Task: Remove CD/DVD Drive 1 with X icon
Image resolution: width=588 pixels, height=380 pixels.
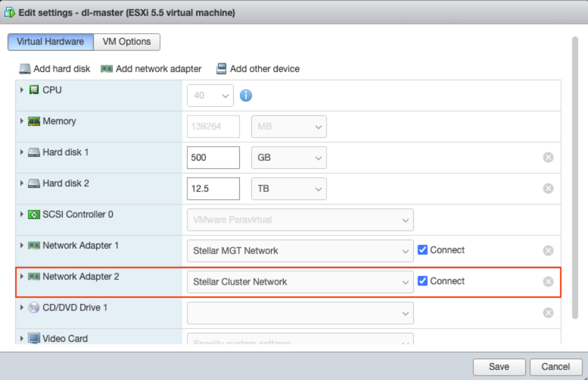Action: coord(548,313)
